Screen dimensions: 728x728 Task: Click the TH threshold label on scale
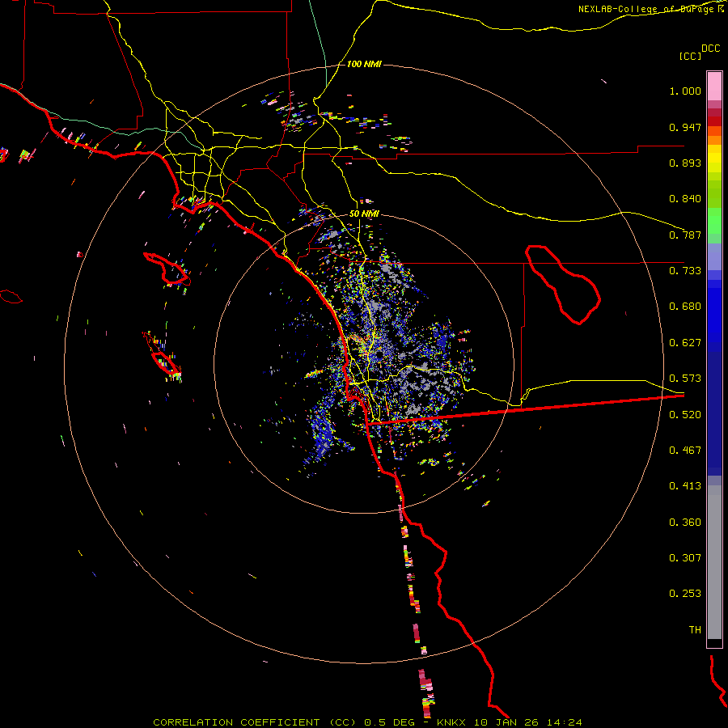(x=695, y=630)
